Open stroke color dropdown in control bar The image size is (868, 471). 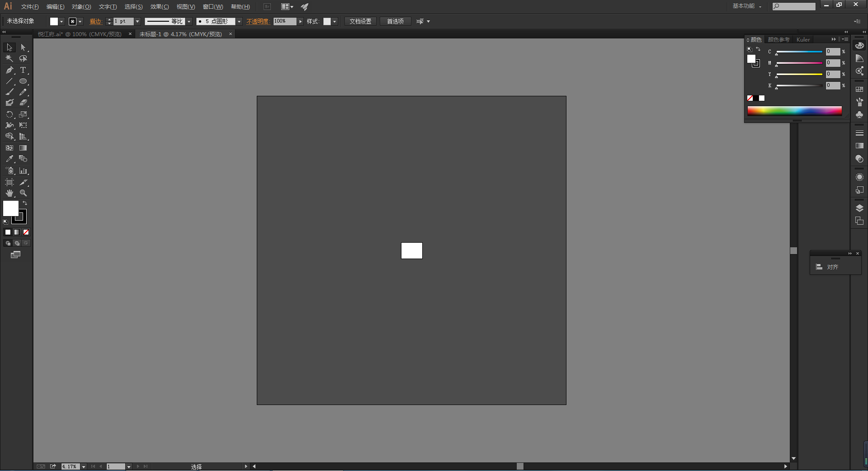(80, 22)
